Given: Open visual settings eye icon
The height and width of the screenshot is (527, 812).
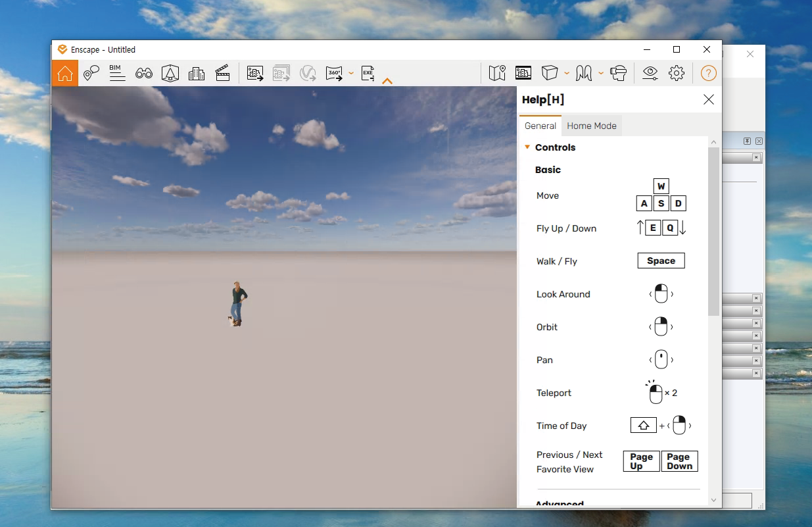Looking at the screenshot, I should tap(650, 73).
